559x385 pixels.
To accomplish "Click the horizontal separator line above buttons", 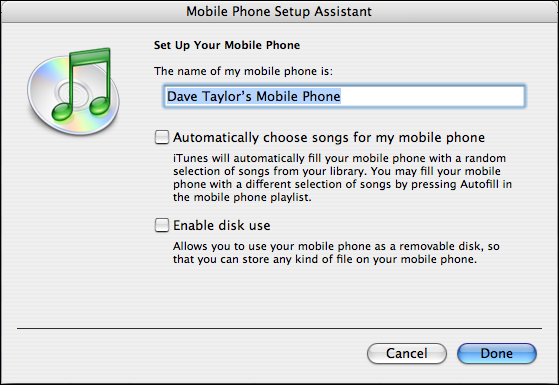I will [279, 328].
